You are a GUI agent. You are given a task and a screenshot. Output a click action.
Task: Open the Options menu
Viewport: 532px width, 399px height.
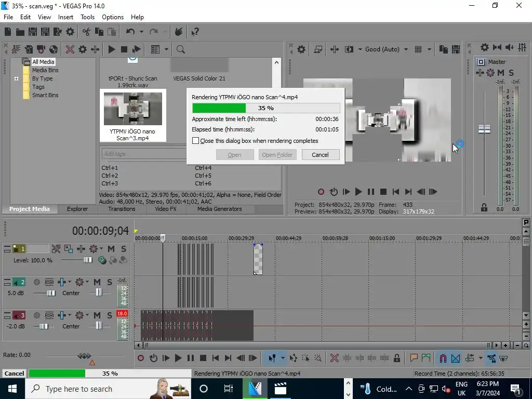tap(113, 17)
